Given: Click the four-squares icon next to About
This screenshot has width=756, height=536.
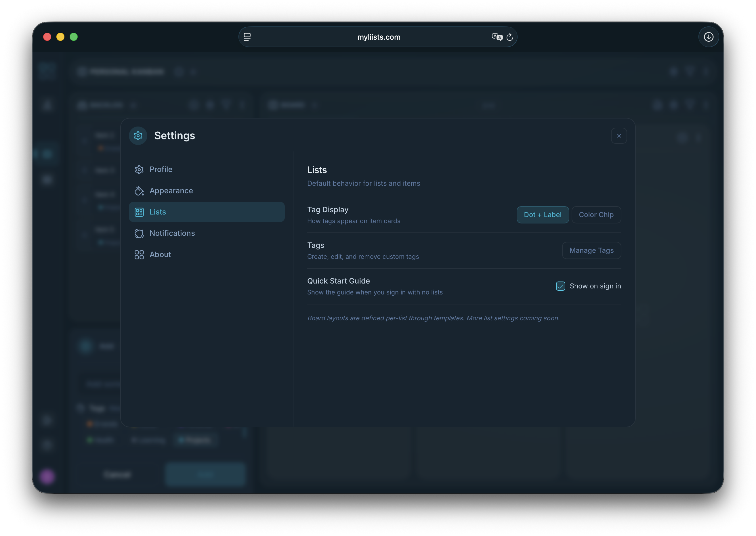Looking at the screenshot, I should click(x=139, y=254).
